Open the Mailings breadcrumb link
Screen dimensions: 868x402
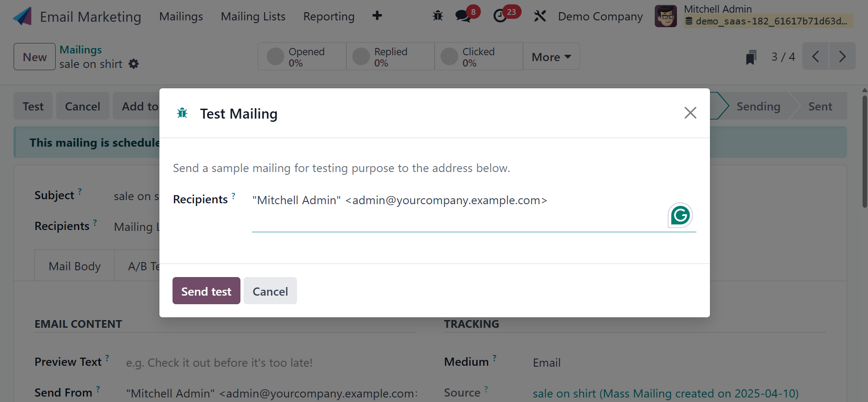(81, 50)
